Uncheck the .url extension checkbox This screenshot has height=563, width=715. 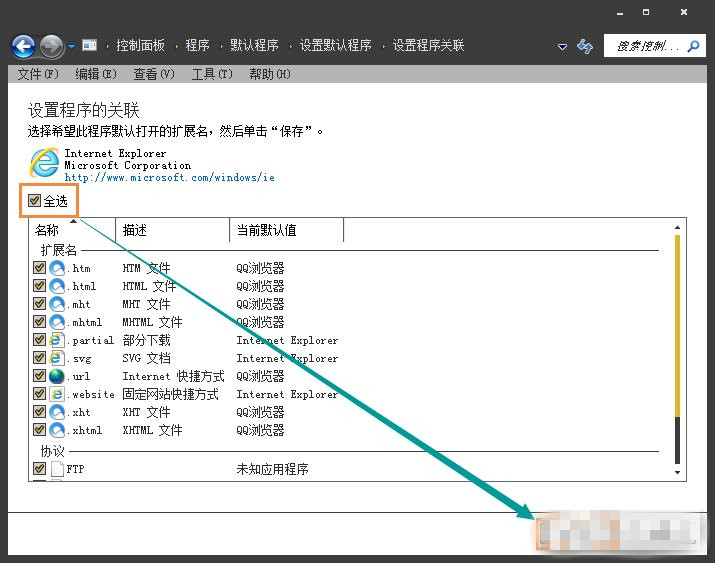pyautogui.click(x=39, y=376)
